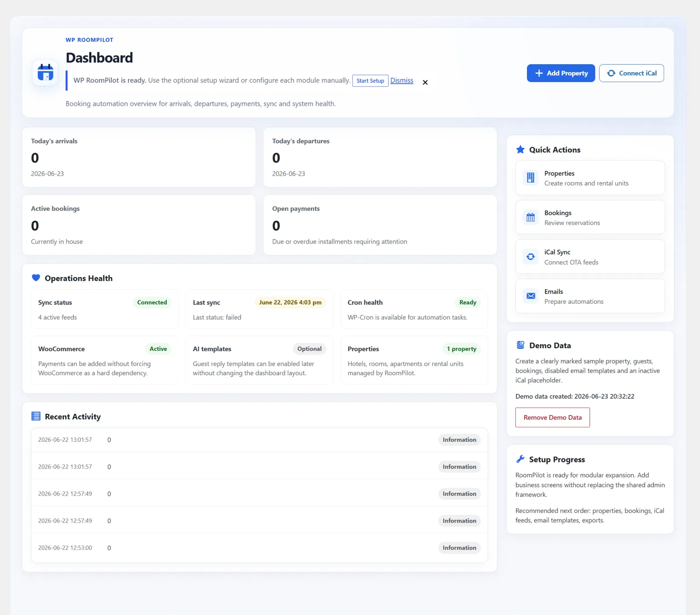This screenshot has width=700, height=615.
Task: Close the ready notice with X
Action: pos(425,82)
